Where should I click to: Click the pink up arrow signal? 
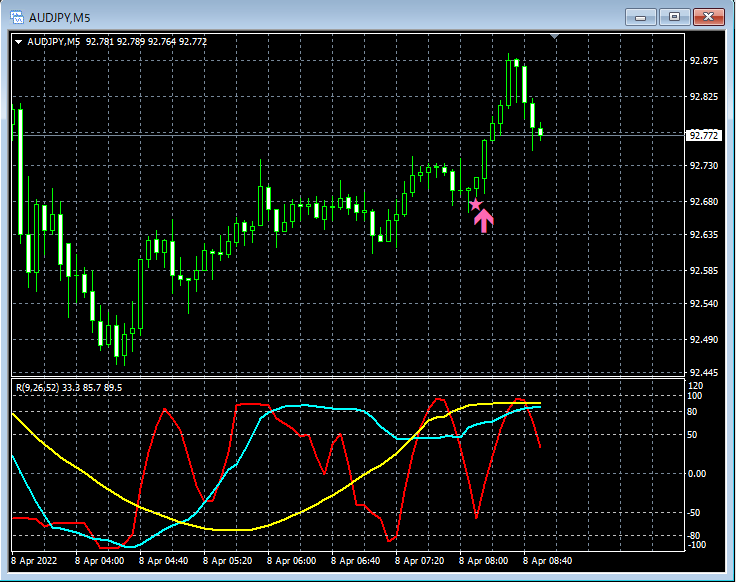484,220
